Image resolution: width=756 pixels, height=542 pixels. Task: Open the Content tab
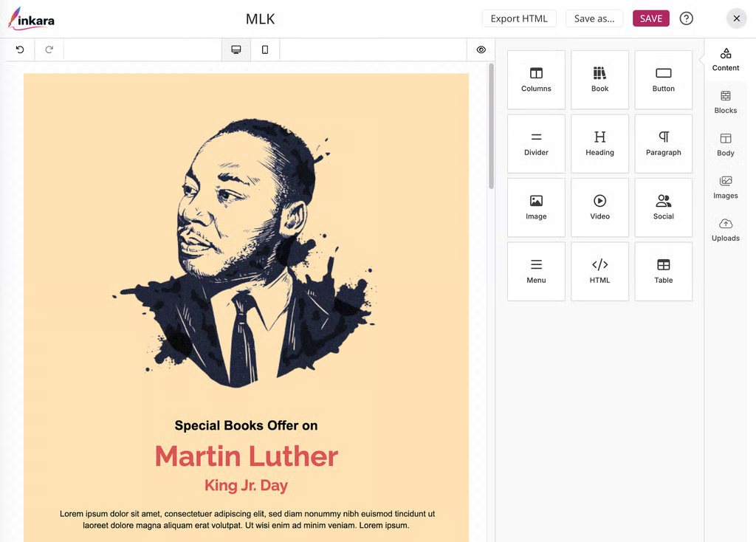point(725,60)
